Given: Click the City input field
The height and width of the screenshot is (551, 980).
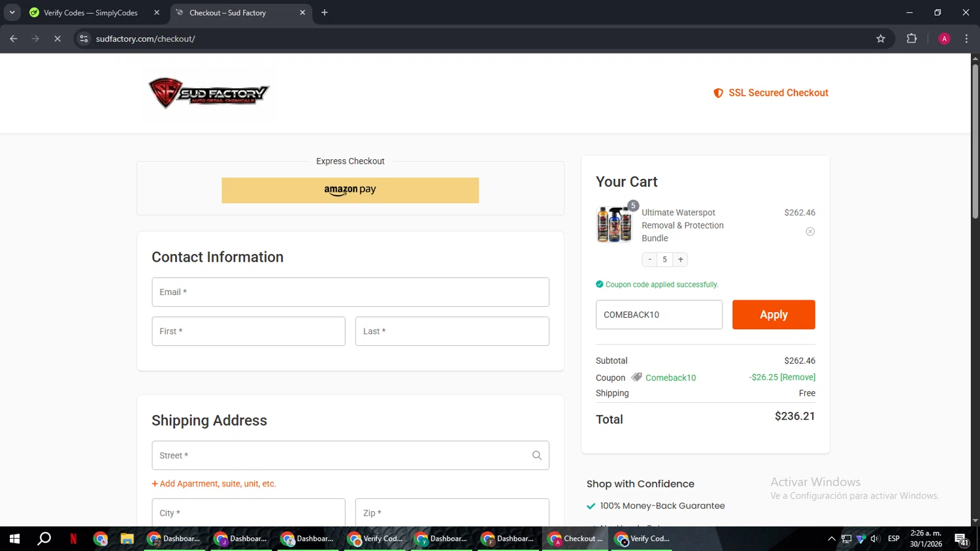Looking at the screenshot, I should pos(248,512).
